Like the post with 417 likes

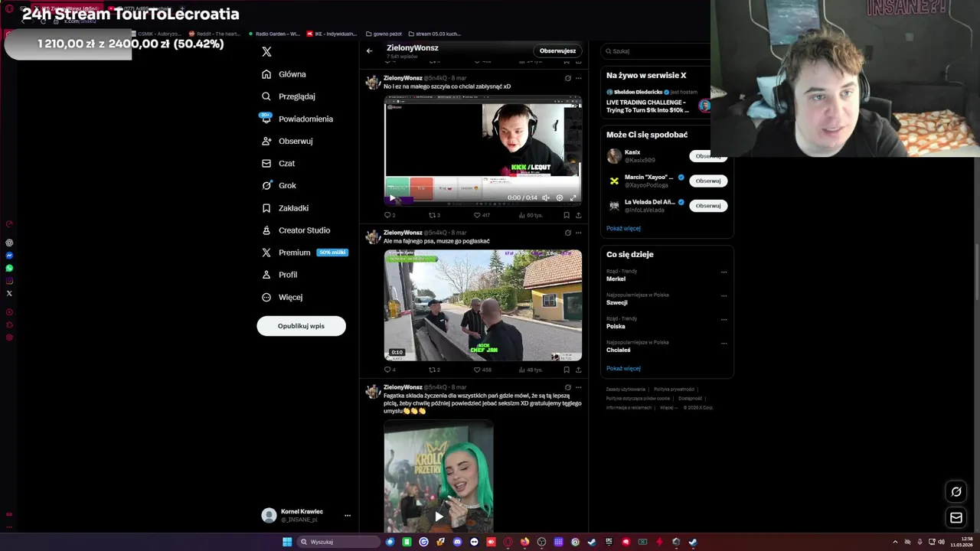pos(481,216)
